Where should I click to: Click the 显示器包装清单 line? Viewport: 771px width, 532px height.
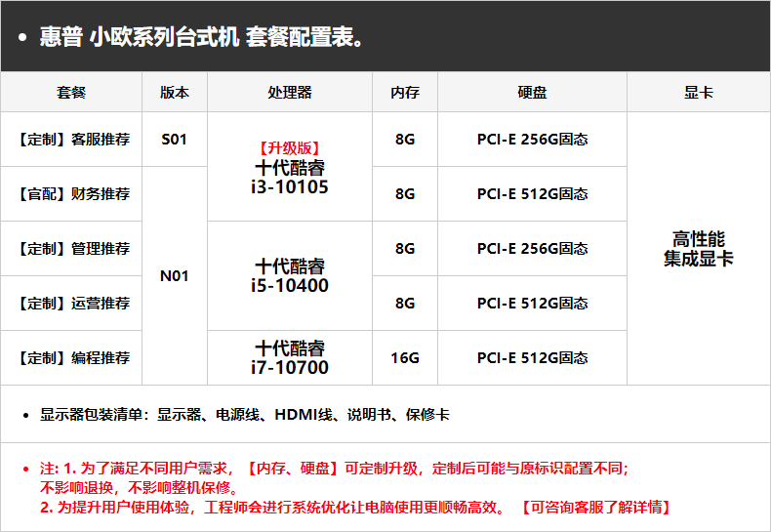point(244,415)
